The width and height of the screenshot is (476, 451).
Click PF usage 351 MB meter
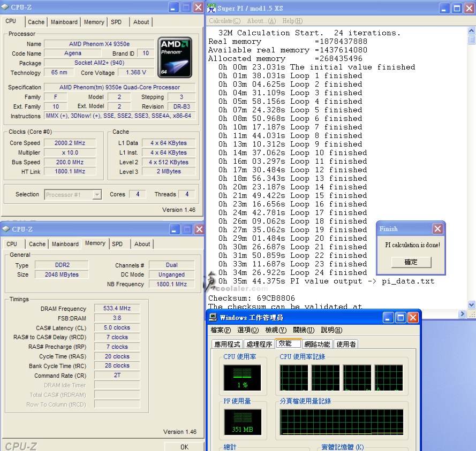(x=243, y=422)
